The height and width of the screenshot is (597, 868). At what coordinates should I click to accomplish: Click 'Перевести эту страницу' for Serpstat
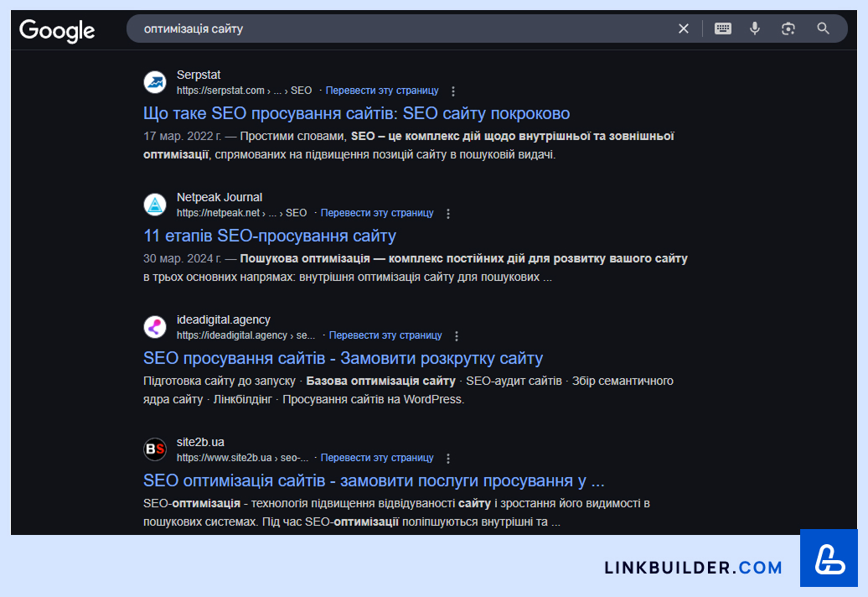(x=382, y=91)
